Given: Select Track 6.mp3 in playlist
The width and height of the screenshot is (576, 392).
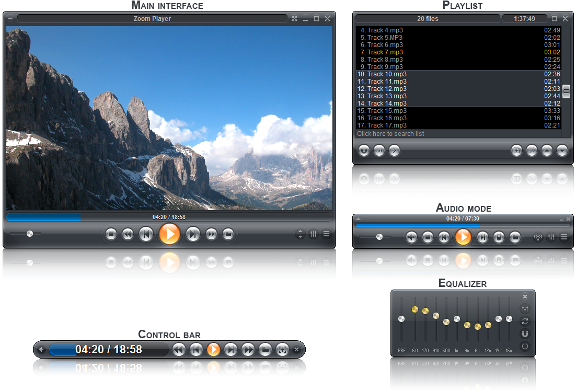Looking at the screenshot, I should [x=458, y=45].
